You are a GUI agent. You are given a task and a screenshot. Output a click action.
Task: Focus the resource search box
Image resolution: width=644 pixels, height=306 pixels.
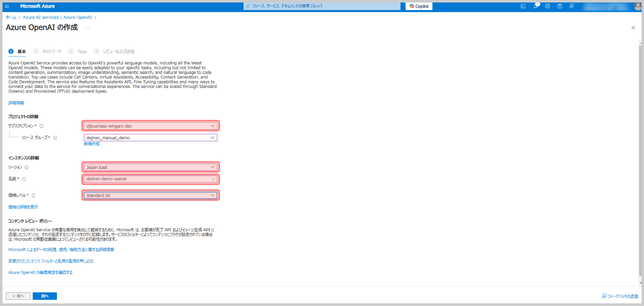tap(322, 6)
